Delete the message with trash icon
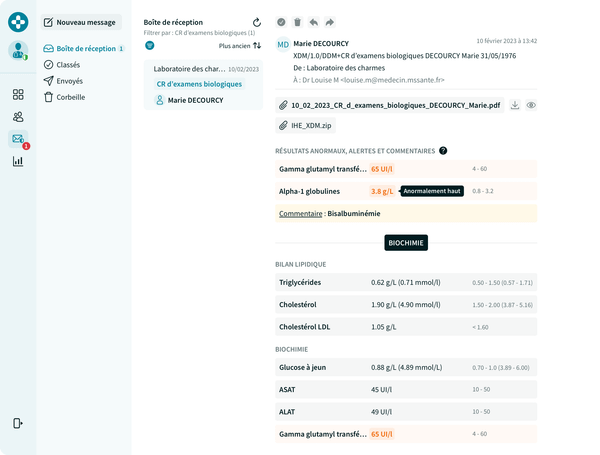The height and width of the screenshot is (455, 600). point(297,22)
